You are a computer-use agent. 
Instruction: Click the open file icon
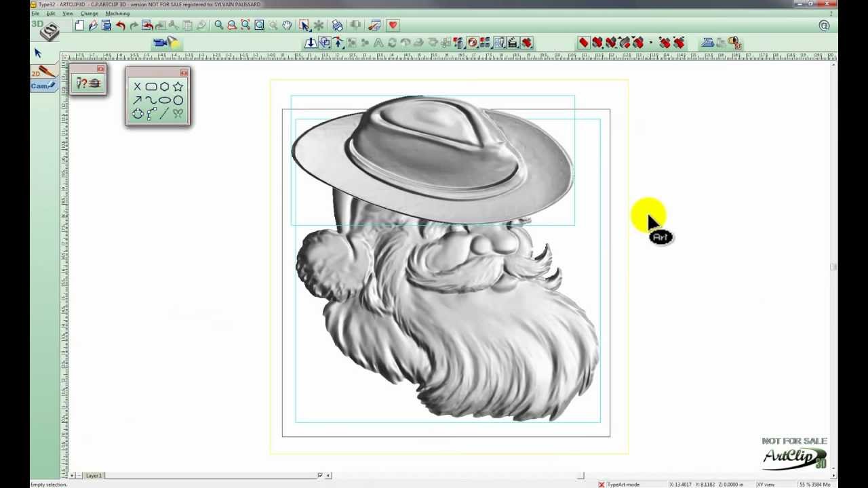click(x=93, y=26)
